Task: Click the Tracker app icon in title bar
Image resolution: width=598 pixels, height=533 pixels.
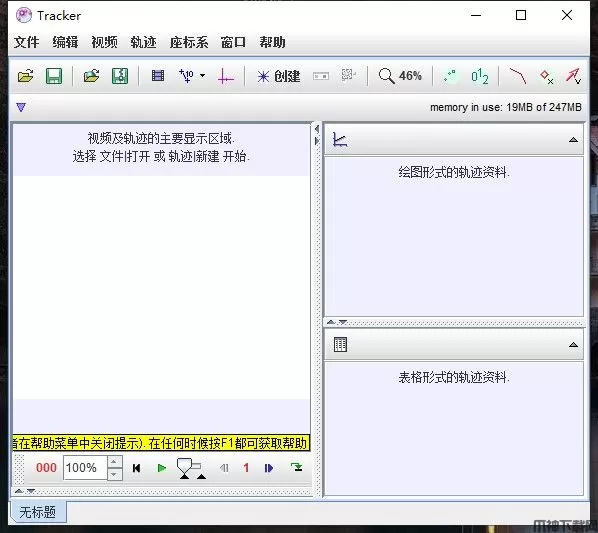Action: tap(24, 15)
